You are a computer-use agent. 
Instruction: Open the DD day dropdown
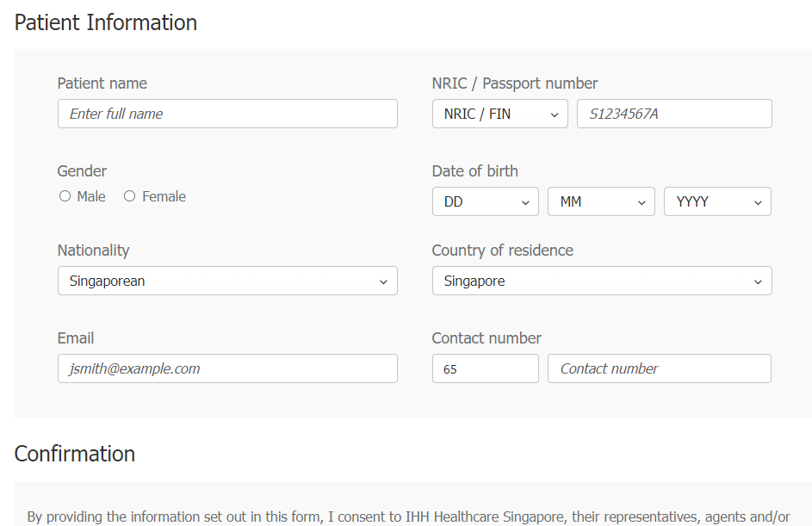pos(485,201)
